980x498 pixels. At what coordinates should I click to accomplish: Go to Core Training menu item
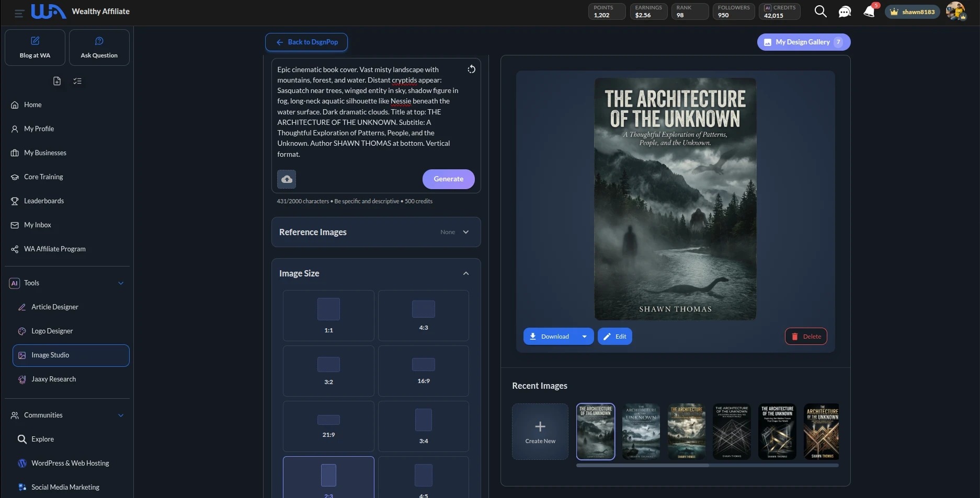click(x=43, y=177)
